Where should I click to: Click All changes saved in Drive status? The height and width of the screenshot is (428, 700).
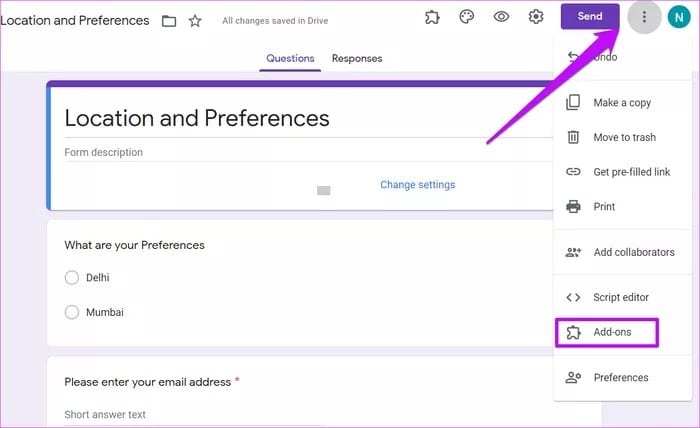pos(275,21)
